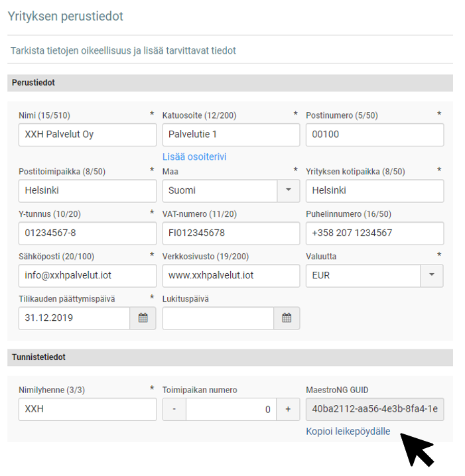This screenshot has width=465, height=476.
Task: Increase Toimipaikan numero with plus button
Action: pos(288,410)
